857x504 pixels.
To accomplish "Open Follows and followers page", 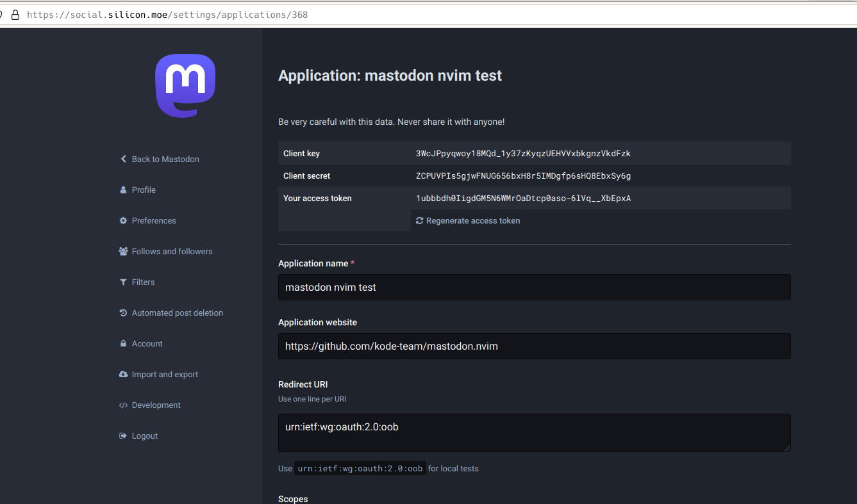I will [172, 251].
